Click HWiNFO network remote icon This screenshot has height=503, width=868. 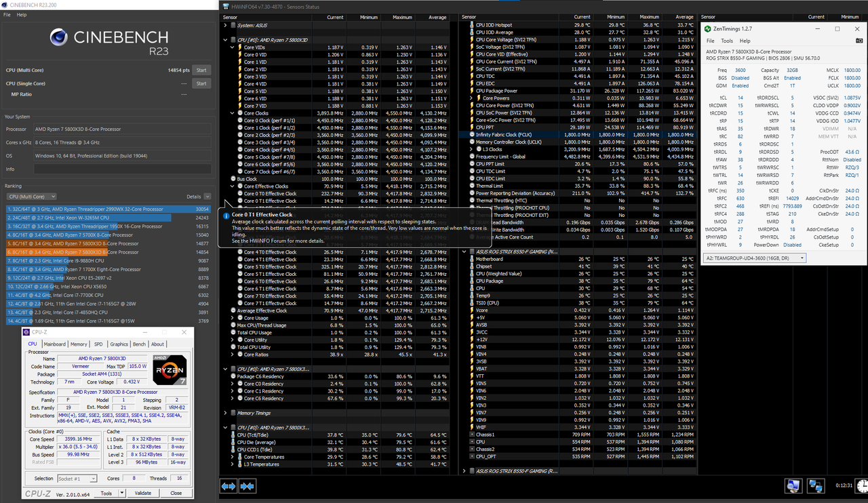coord(816,485)
